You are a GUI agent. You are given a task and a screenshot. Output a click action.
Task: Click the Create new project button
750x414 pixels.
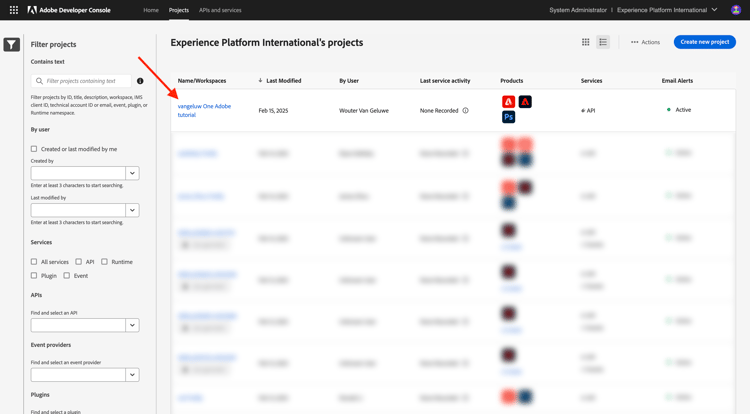[x=705, y=42]
